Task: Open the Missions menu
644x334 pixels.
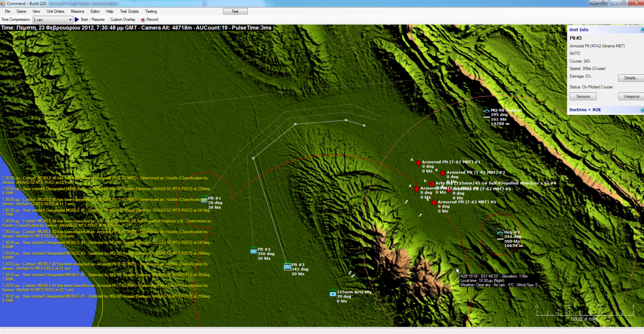Action: coord(78,11)
